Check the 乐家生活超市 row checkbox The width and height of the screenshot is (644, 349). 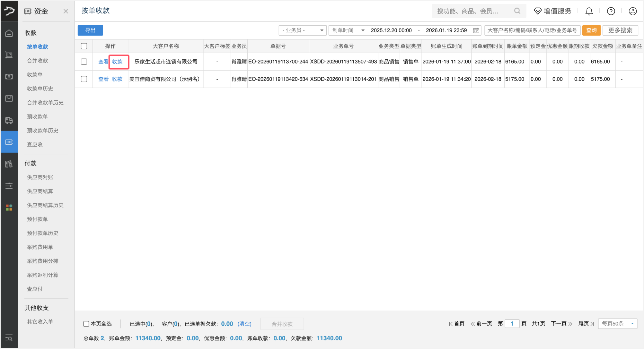tap(84, 62)
